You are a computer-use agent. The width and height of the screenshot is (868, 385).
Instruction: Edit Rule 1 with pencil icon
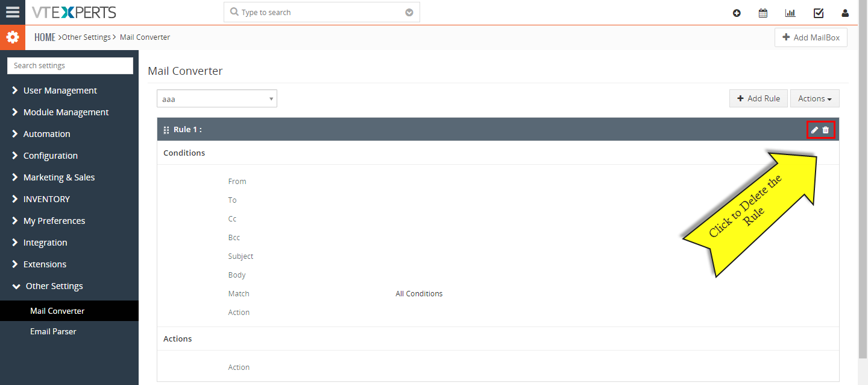click(x=814, y=130)
